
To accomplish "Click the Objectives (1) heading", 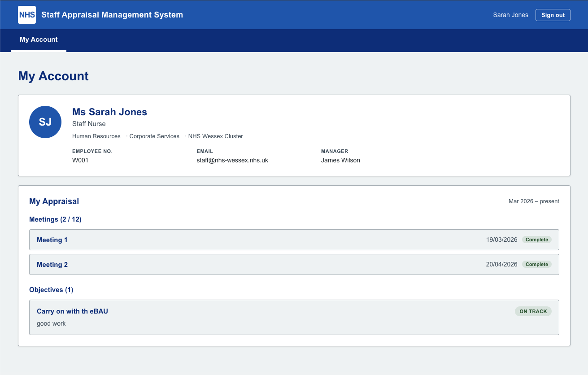I will click(51, 290).
